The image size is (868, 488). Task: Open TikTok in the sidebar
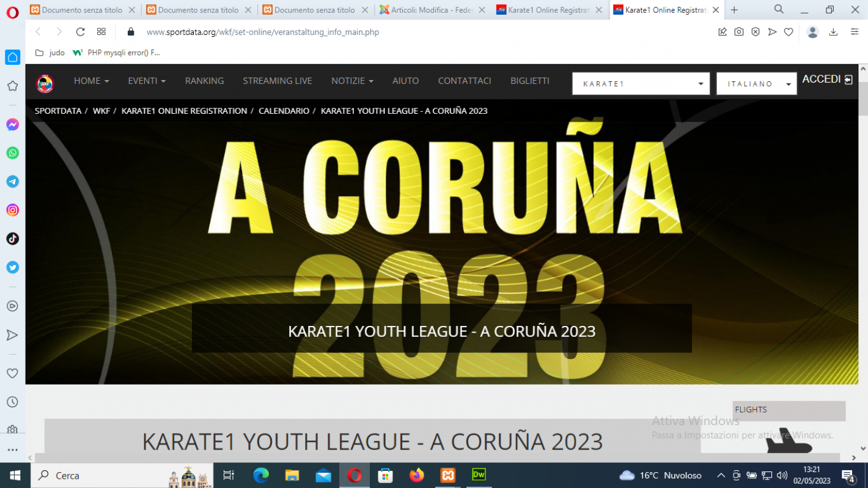click(12, 238)
